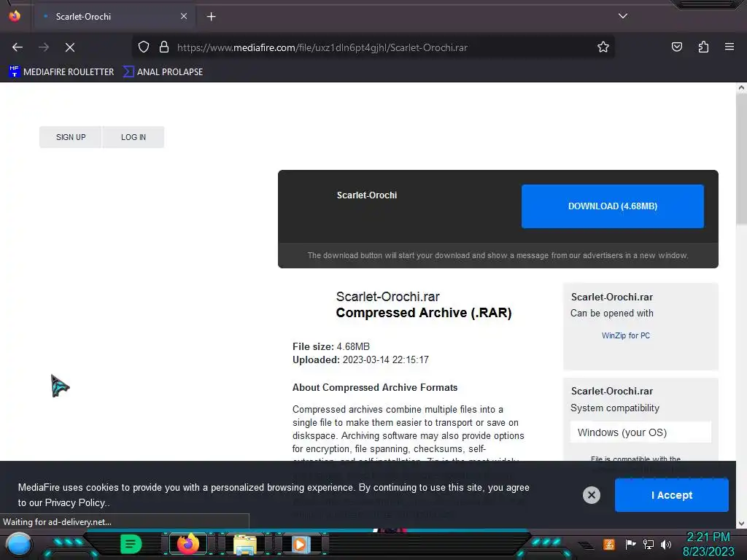
Task: Open File Explorer from the taskbar
Action: (245, 545)
